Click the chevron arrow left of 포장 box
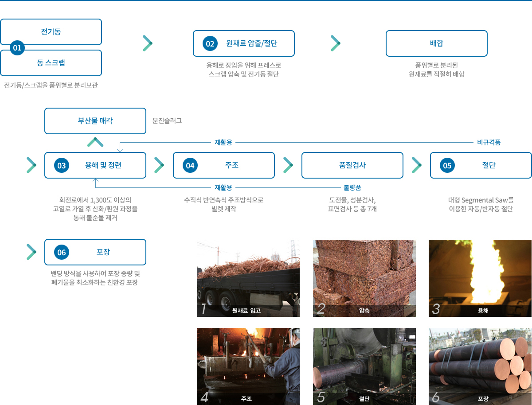The image size is (532, 405). (31, 252)
